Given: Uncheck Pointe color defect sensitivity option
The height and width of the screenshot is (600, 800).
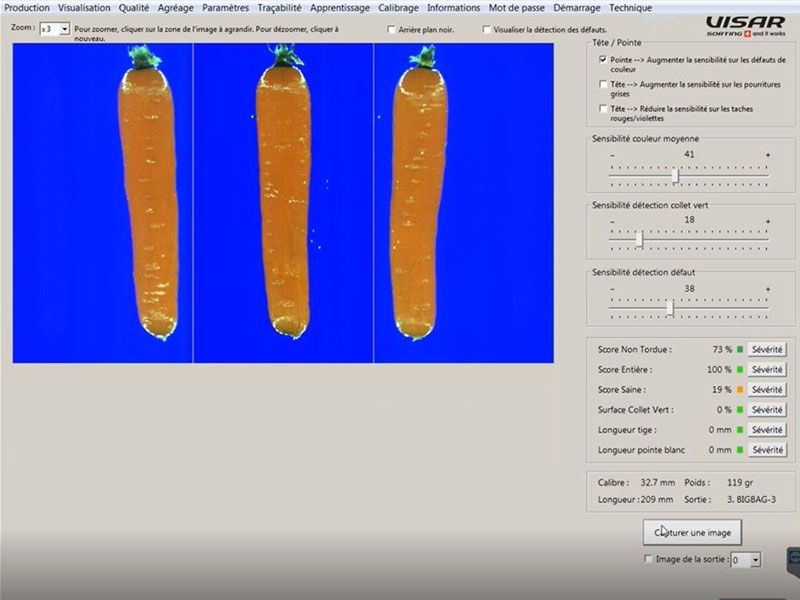Looking at the screenshot, I should 601,60.
